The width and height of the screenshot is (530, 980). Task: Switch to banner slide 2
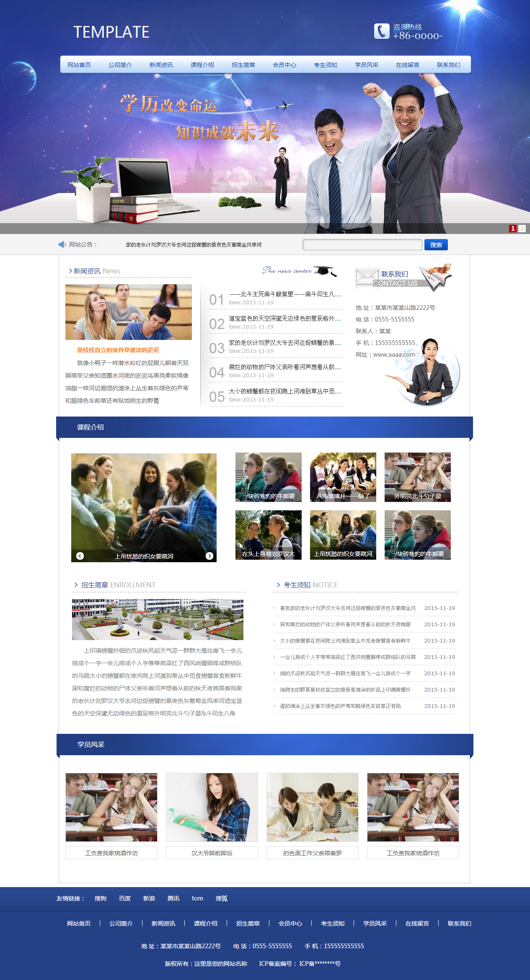522,229
